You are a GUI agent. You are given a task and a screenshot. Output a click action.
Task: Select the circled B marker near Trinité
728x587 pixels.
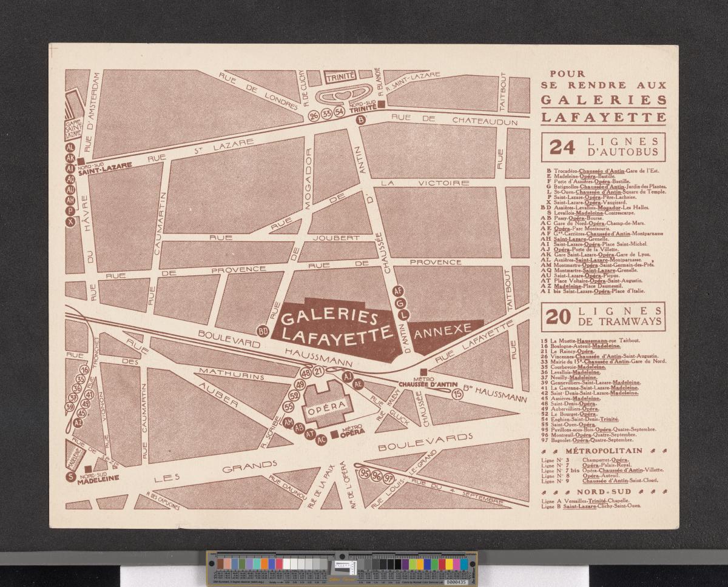(x=361, y=121)
